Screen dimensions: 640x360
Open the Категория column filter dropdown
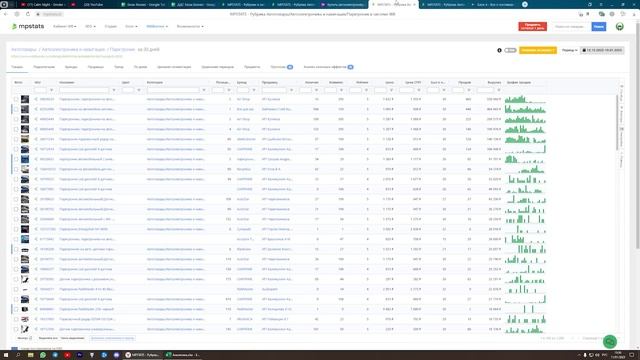pyautogui.click(x=204, y=90)
